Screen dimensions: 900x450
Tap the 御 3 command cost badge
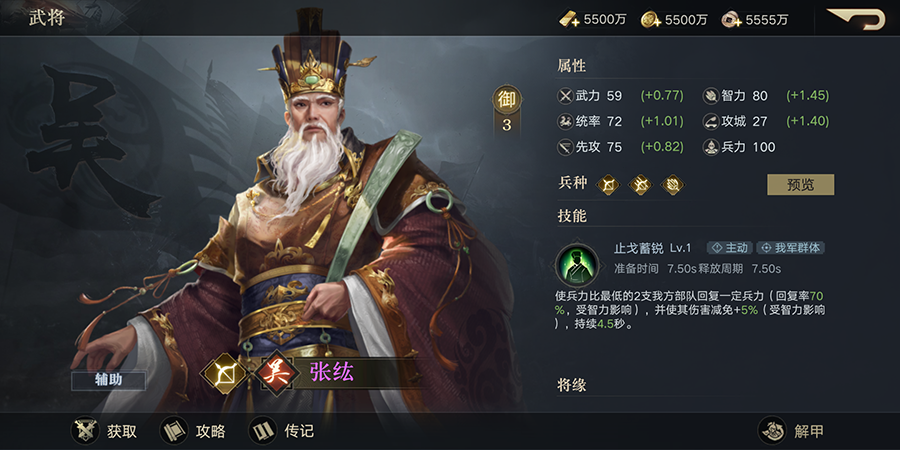[x=506, y=112]
